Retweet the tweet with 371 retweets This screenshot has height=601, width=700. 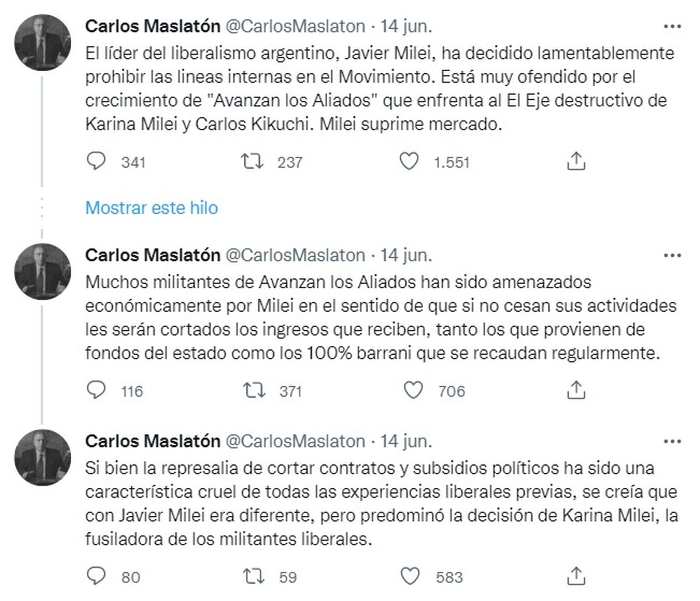(x=251, y=390)
